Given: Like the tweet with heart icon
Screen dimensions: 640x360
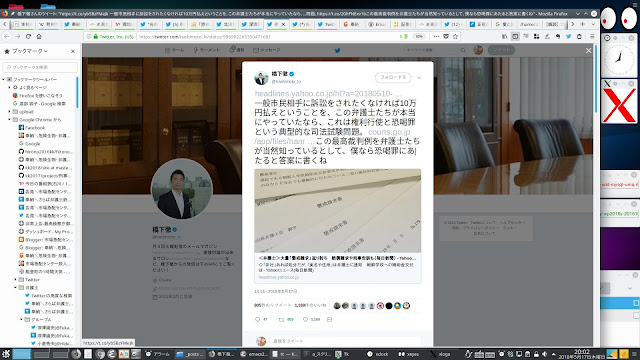Looking at the screenshot, I should click(x=305, y=320).
